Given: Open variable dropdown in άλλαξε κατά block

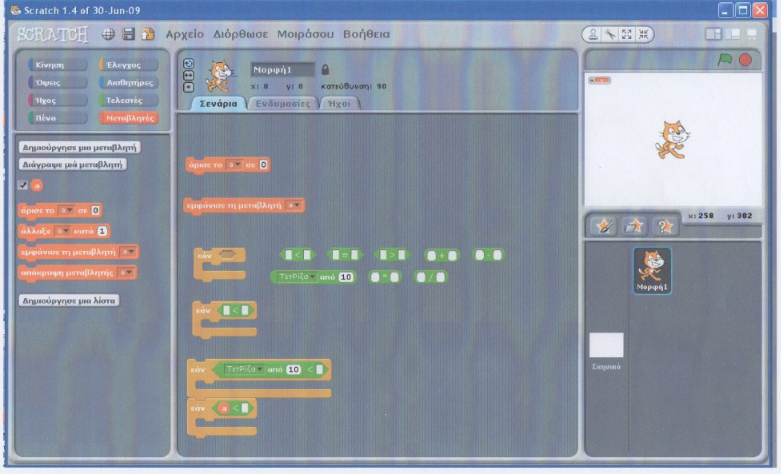Looking at the screenshot, I should pos(62,231).
